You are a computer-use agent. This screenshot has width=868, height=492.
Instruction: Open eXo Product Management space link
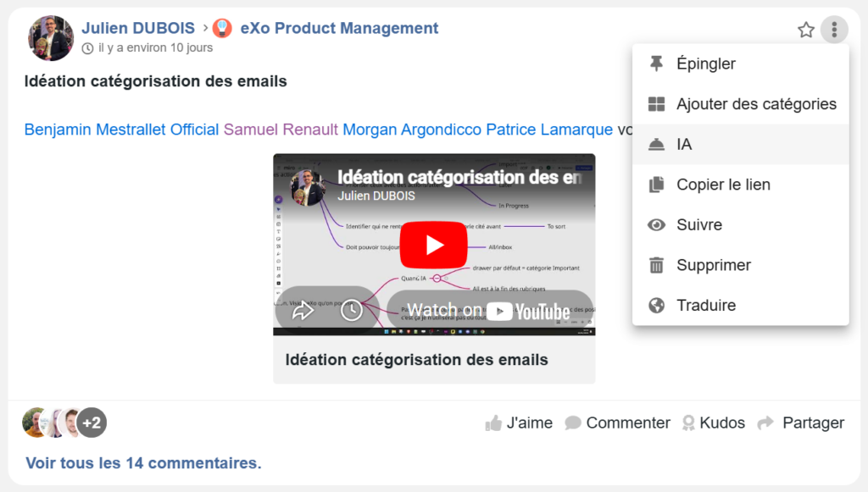click(339, 28)
